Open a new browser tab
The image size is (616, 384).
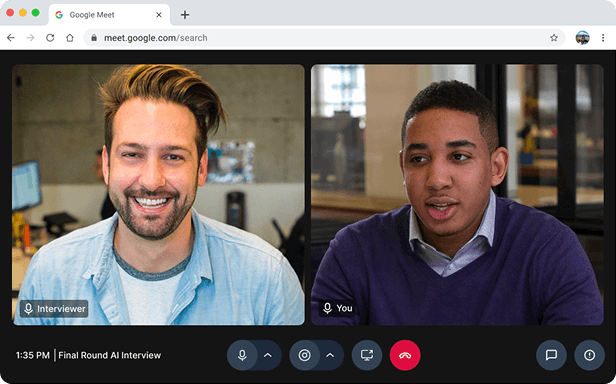coord(185,15)
